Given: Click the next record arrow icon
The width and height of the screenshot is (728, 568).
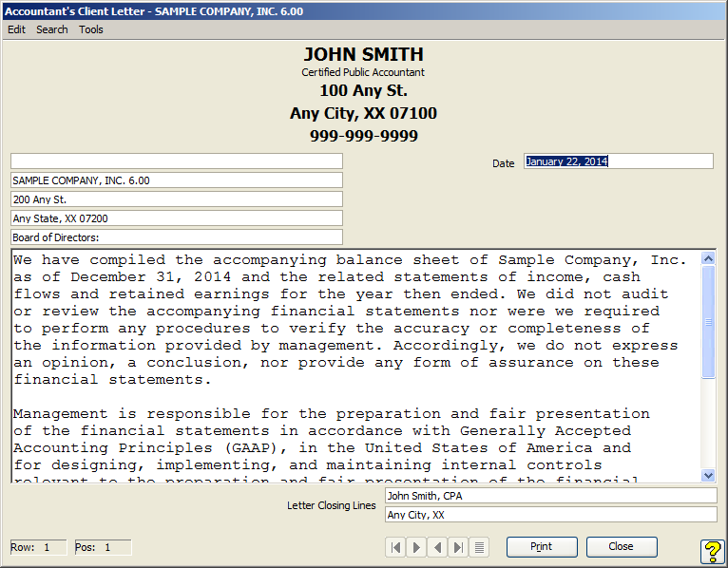Looking at the screenshot, I should (x=416, y=547).
